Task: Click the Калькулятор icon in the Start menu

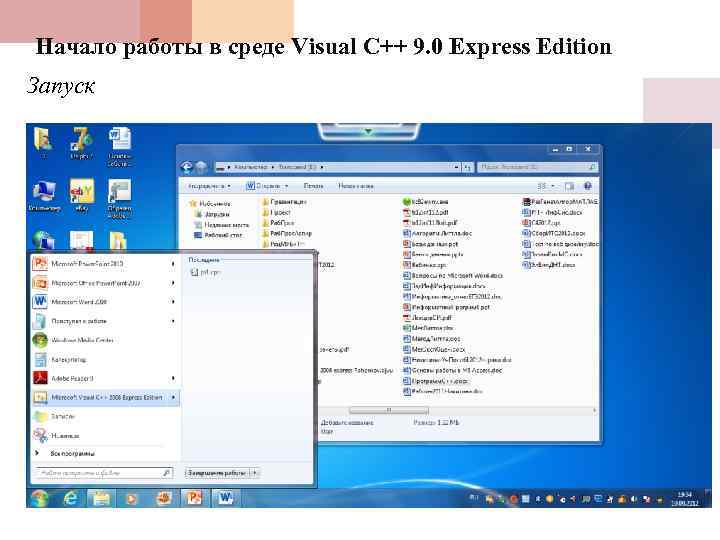Action: coord(40,360)
